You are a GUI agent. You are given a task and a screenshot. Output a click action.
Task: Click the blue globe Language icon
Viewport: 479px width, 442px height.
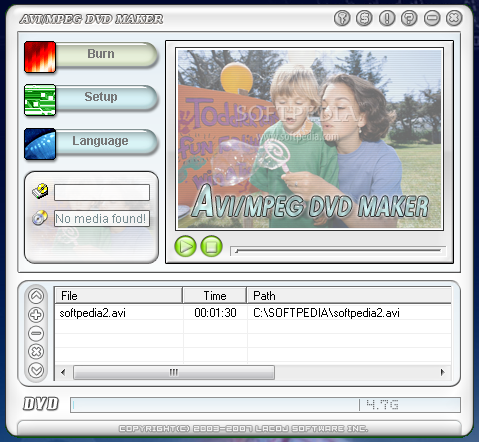pyautogui.click(x=40, y=144)
